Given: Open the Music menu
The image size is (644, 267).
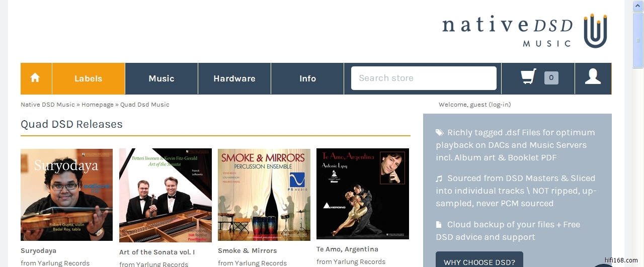Looking at the screenshot, I should tap(162, 78).
